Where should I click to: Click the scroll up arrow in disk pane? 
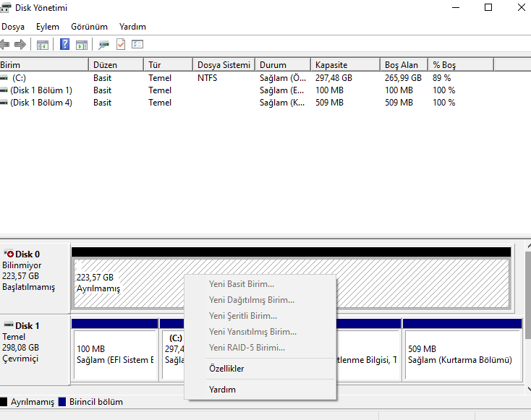(x=528, y=246)
